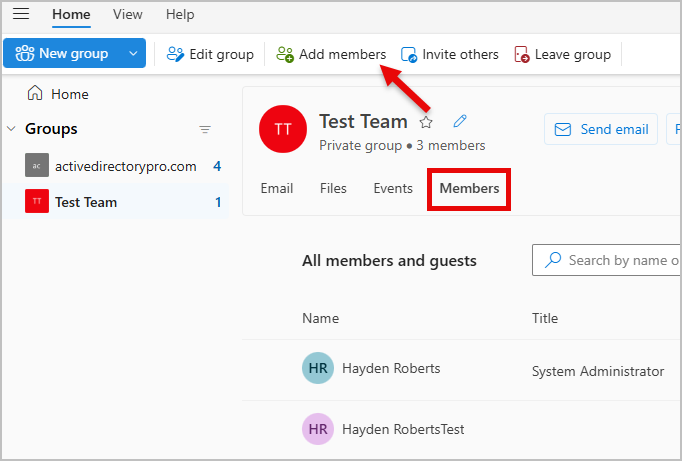Click the Private group • 3 members text
The height and width of the screenshot is (461, 682).
coord(402,145)
